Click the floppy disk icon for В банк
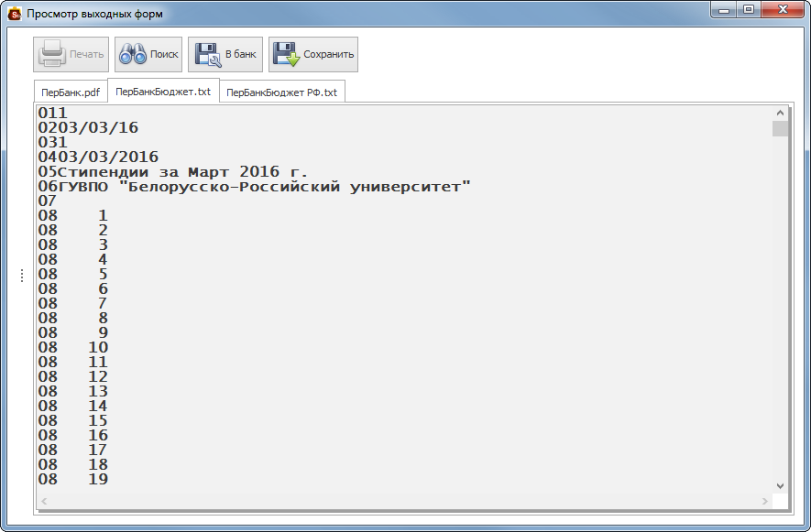Screen dimensions: 811x532 click(x=208, y=54)
